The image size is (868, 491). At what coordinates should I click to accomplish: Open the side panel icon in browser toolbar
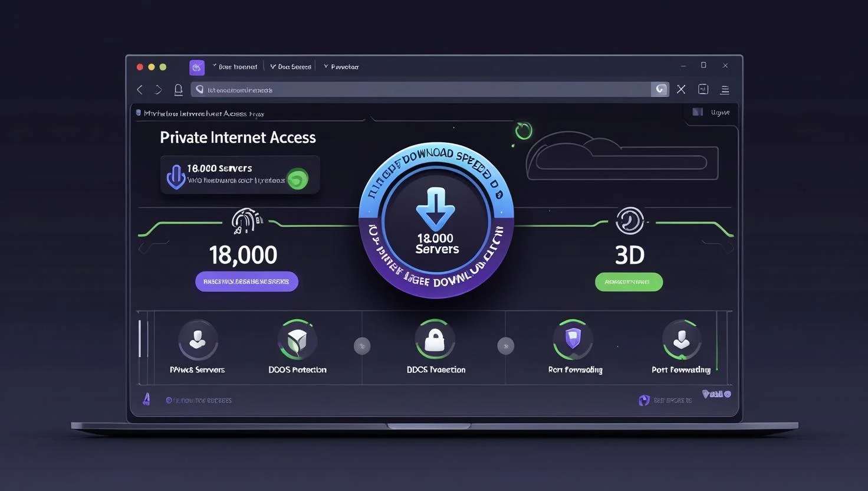(x=703, y=89)
